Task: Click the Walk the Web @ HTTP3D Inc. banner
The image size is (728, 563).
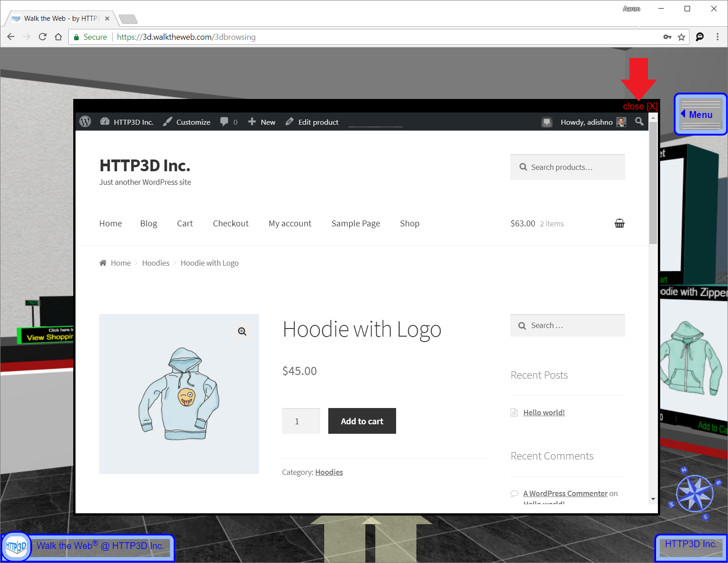Action: (100, 546)
